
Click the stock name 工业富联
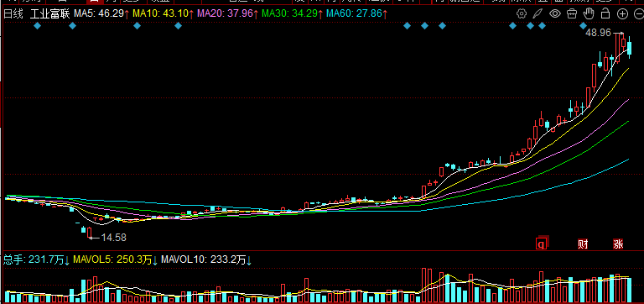point(50,13)
